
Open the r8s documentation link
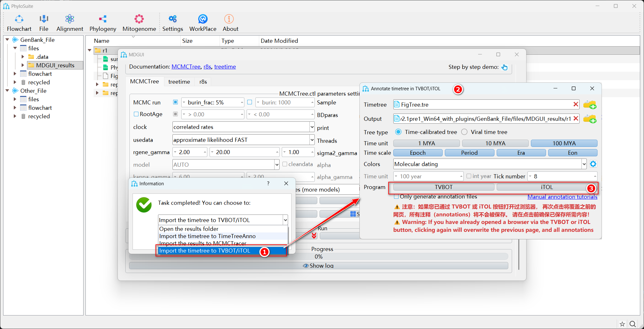[207, 67]
